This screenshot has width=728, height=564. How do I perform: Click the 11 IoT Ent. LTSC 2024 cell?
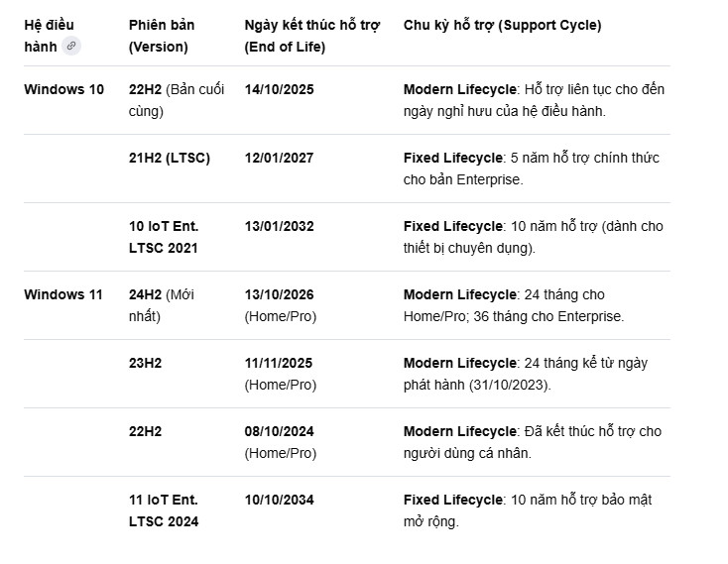[x=164, y=510]
